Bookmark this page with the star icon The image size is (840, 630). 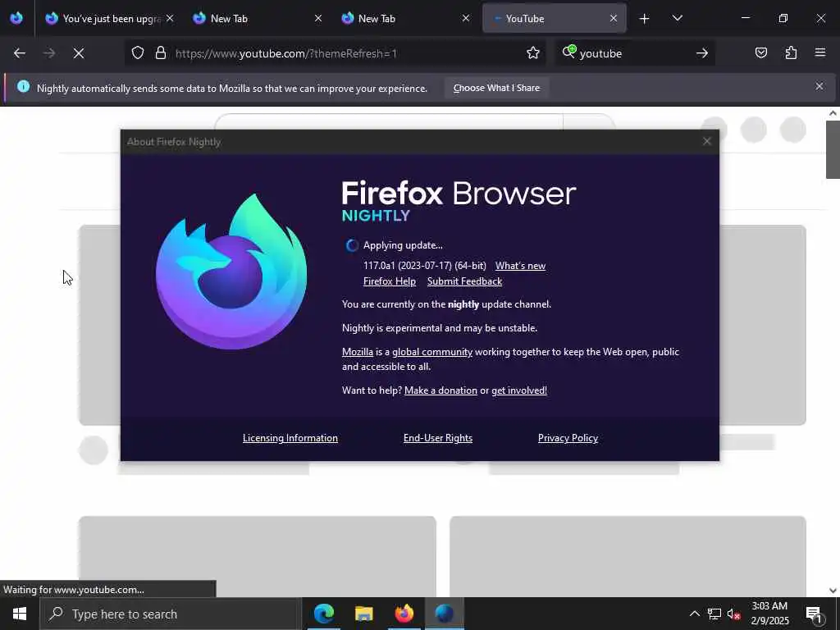click(532, 53)
